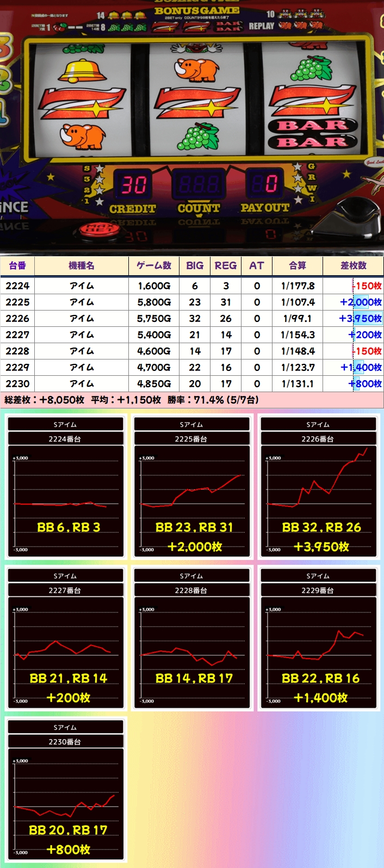The image size is (384, 868).
Task: Select machine number 2228 in the table
Action: pos(17,351)
